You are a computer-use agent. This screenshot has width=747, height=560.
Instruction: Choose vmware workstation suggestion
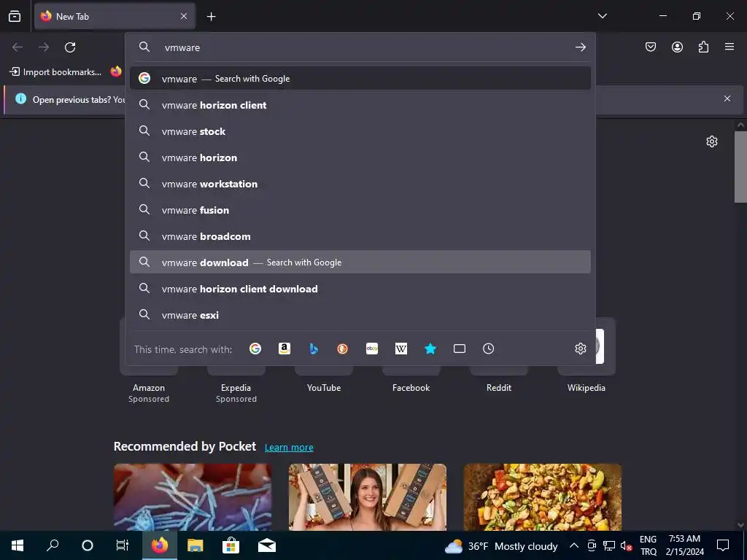tap(360, 183)
